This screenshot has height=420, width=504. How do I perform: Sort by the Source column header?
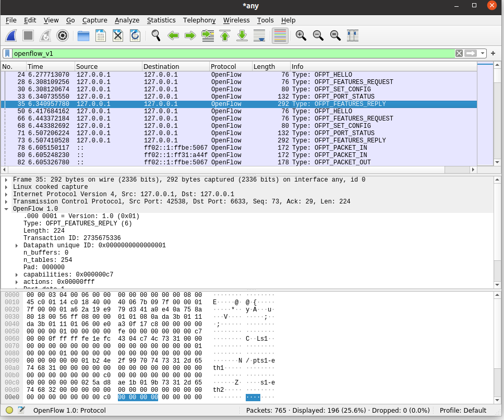[109, 66]
